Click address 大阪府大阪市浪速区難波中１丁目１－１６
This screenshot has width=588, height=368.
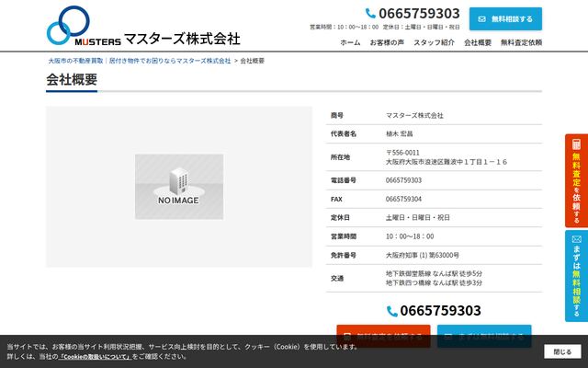pyautogui.click(x=447, y=162)
